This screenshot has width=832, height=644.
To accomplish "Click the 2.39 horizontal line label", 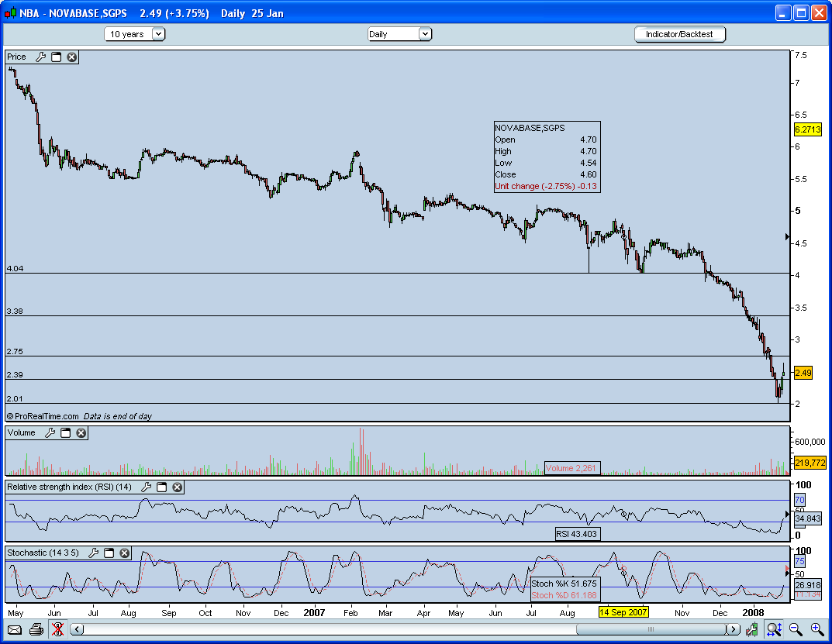I will [15, 374].
